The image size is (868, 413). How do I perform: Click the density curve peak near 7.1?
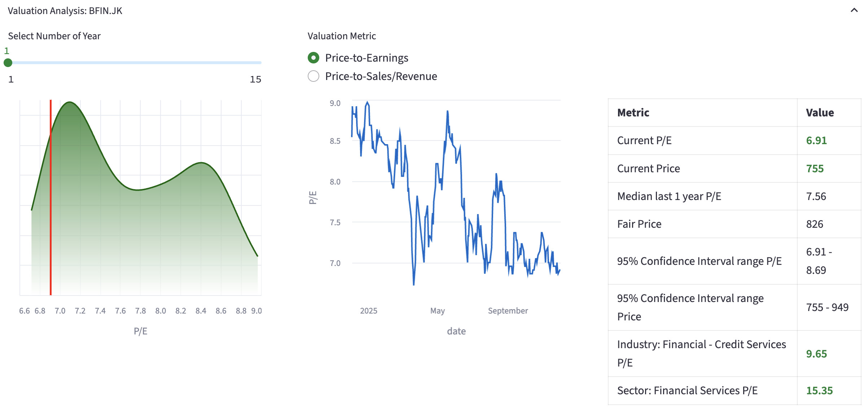click(70, 103)
